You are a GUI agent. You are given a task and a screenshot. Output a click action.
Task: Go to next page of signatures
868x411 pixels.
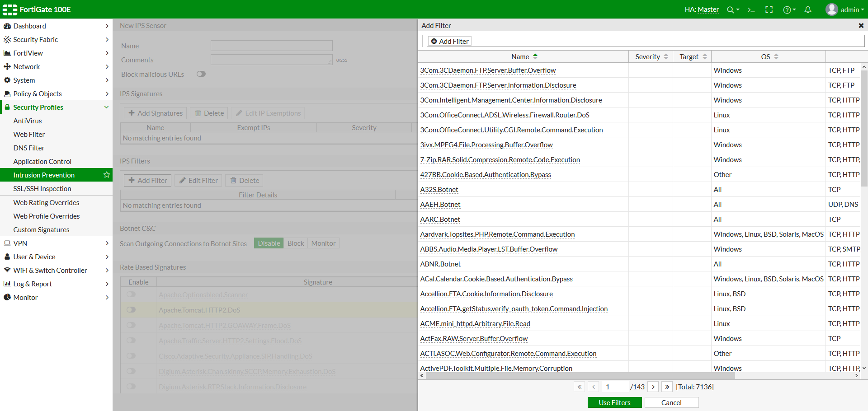click(653, 387)
